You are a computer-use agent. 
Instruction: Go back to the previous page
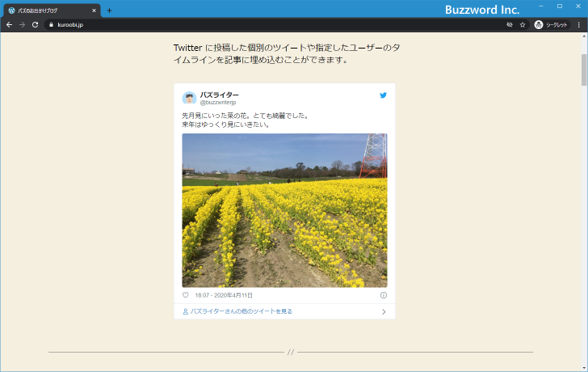pyautogui.click(x=10, y=25)
